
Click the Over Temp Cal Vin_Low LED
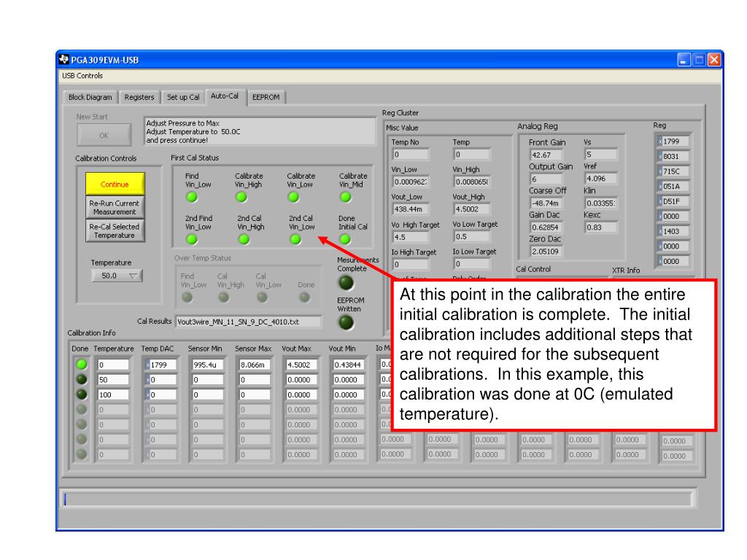(262, 297)
